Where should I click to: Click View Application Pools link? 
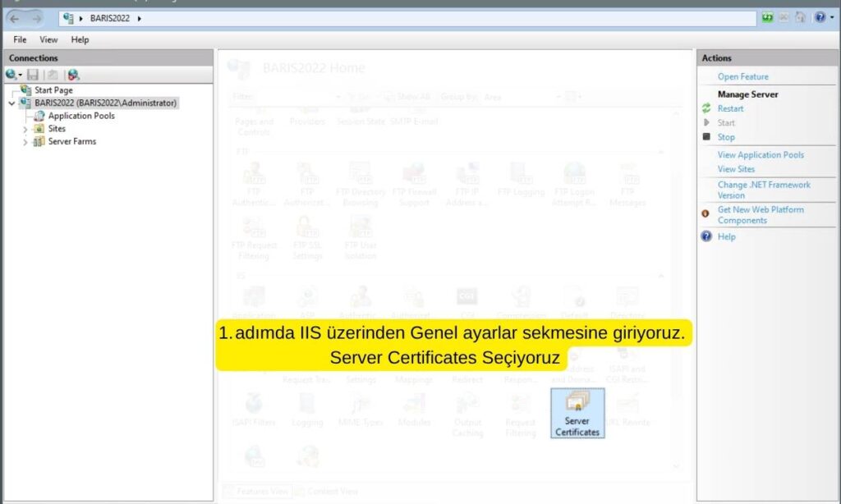(761, 154)
